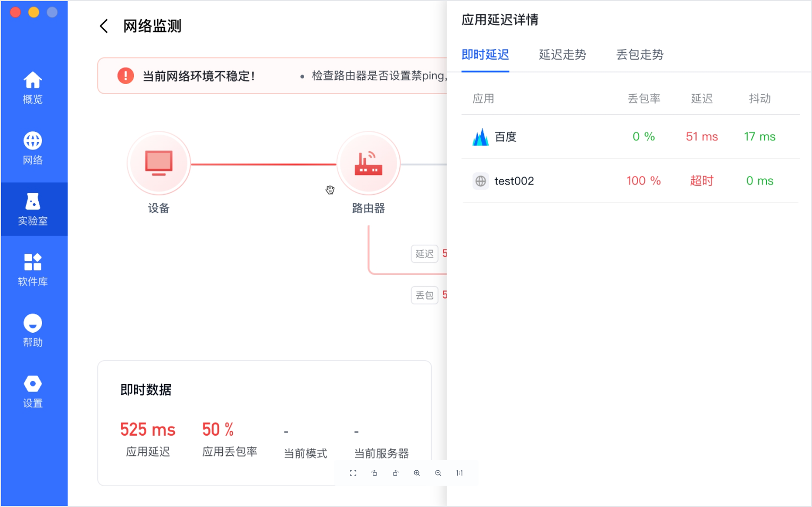
Task: Click the 路由器 router node icon
Action: [x=369, y=163]
